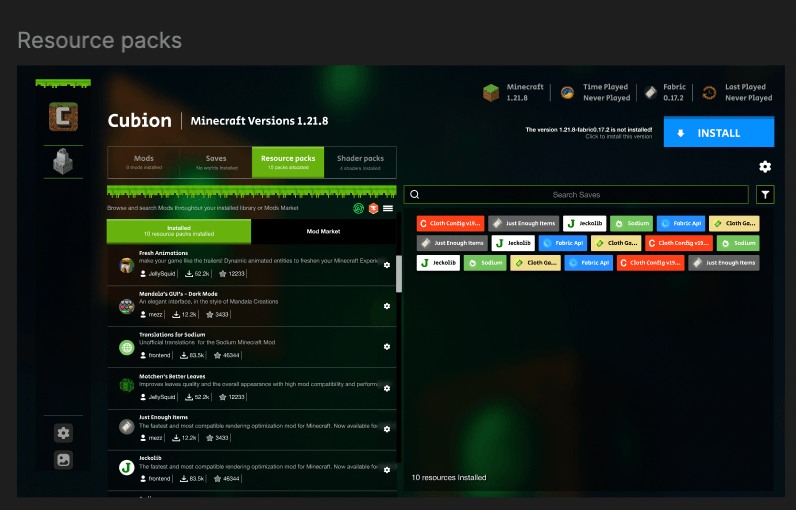796x510 pixels.
Task: Select Jeckolib tag in top tag row
Action: (x=584, y=223)
